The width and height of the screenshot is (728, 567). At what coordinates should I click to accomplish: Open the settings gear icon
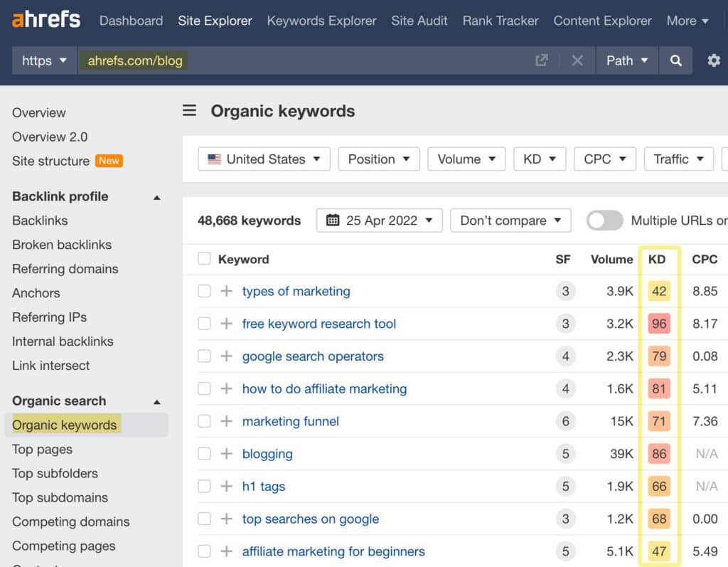(x=714, y=60)
